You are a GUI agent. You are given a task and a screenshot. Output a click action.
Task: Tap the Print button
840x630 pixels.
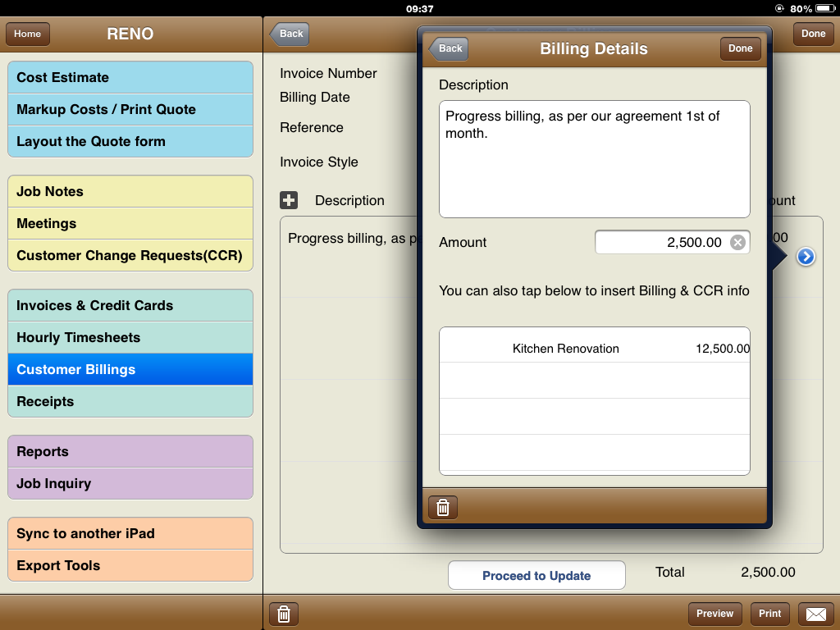tap(769, 614)
